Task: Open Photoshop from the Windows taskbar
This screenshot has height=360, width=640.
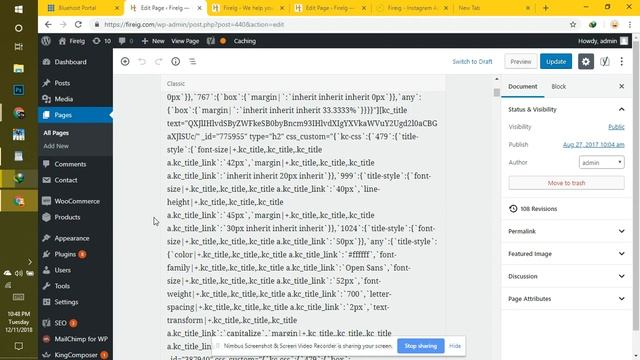Action: (18, 90)
